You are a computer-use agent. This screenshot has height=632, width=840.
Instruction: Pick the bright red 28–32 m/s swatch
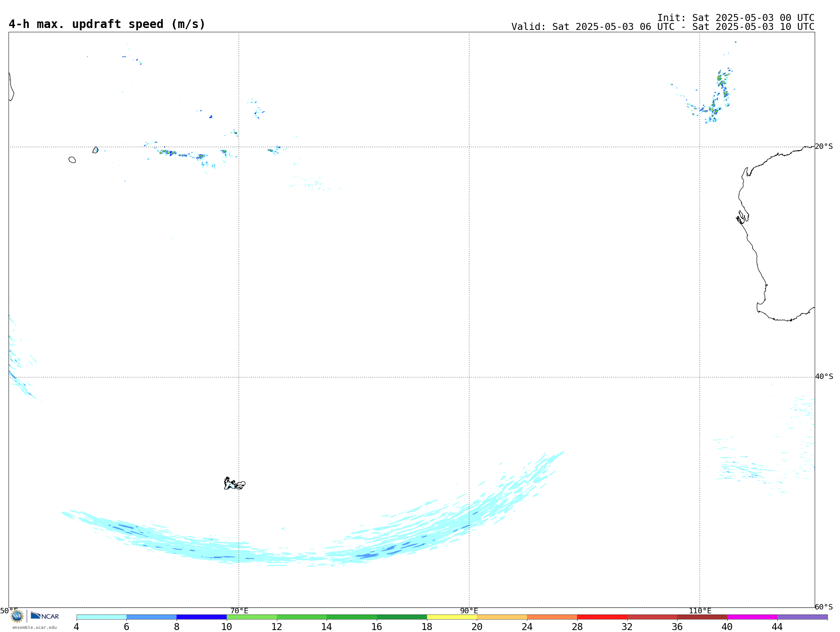(602, 617)
